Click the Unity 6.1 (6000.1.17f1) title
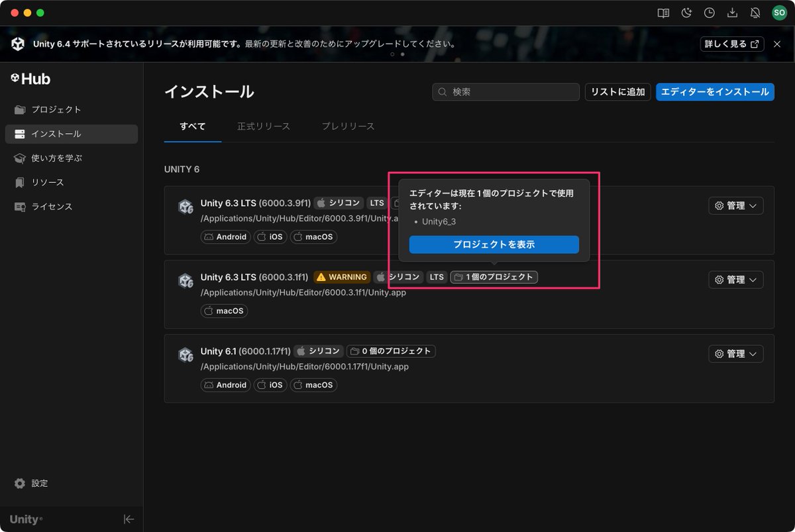The image size is (795, 532). pyautogui.click(x=245, y=351)
